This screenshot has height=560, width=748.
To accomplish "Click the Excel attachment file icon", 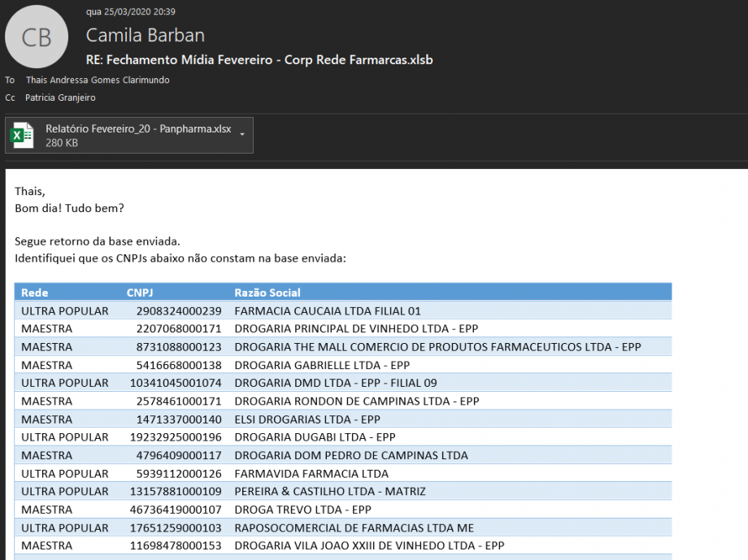I will (x=22, y=135).
